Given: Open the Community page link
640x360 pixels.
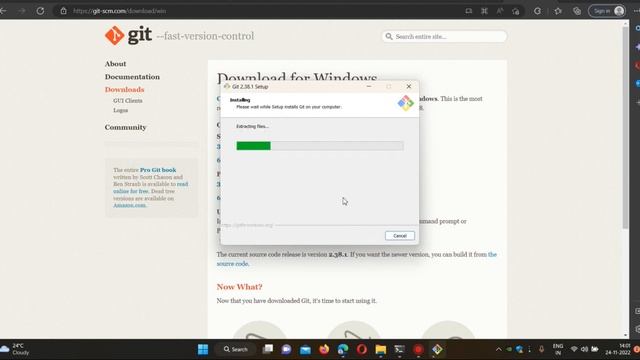Looking at the screenshot, I should 125,127.
